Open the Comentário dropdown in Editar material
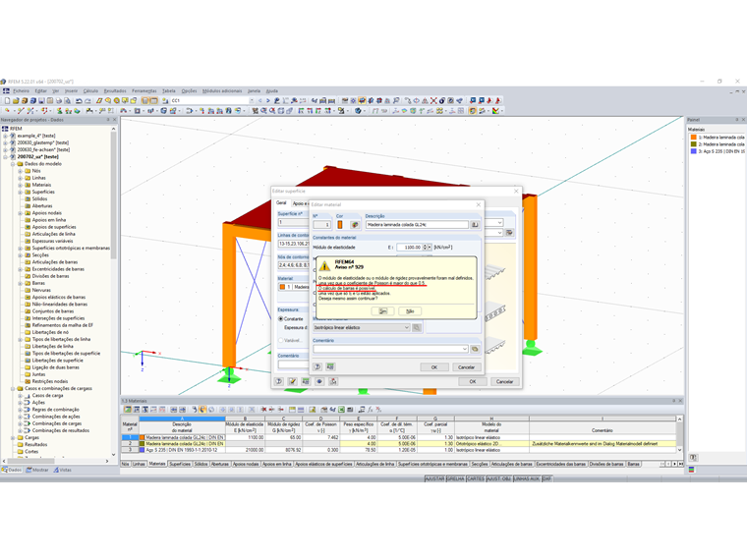 pos(465,349)
